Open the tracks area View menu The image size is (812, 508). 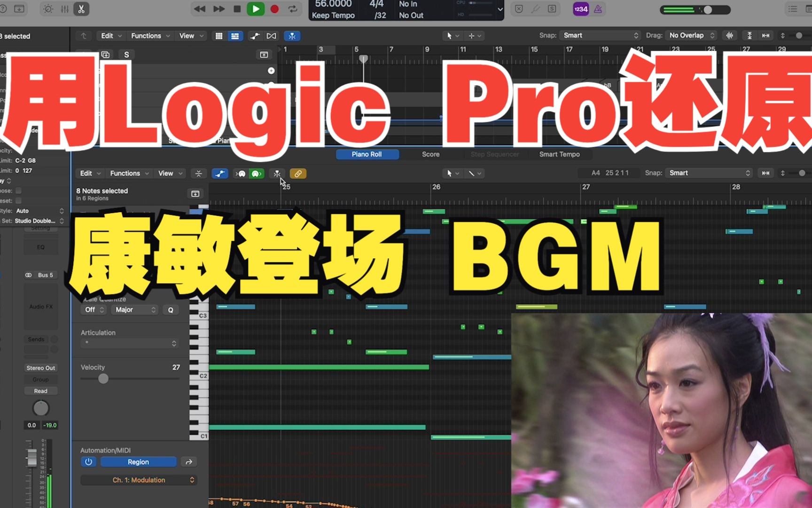[x=191, y=36]
